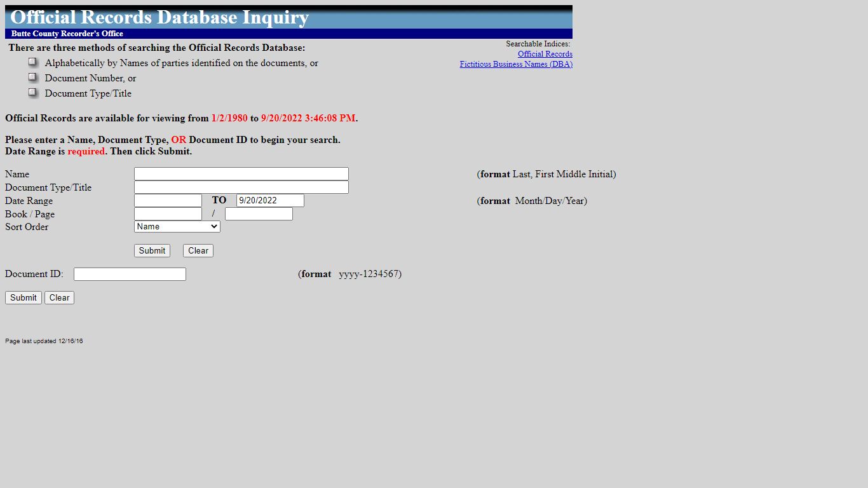Click bullet icon beside Alphabetically by Names
Viewport: 868px width, 488px height.
[x=33, y=62]
